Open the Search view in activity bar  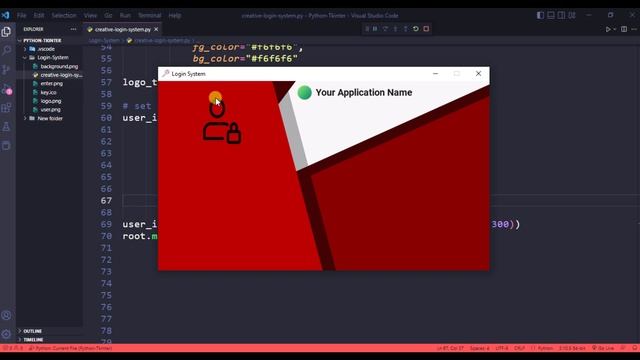(6, 51)
